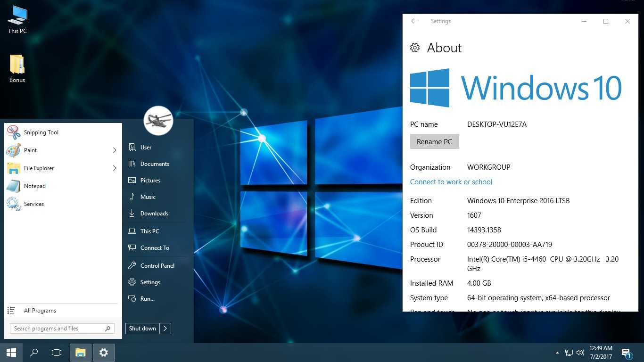The height and width of the screenshot is (362, 644).
Task: Click the Run icon in Start menu
Action: (x=132, y=299)
